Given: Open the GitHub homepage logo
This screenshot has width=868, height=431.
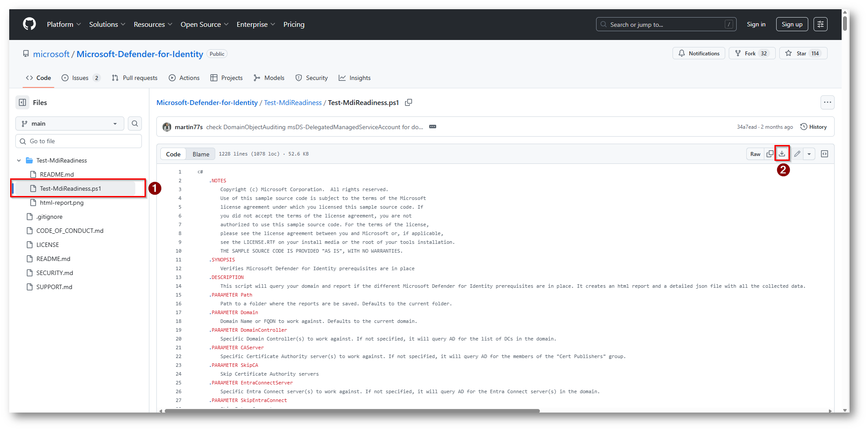Looking at the screenshot, I should [x=29, y=24].
